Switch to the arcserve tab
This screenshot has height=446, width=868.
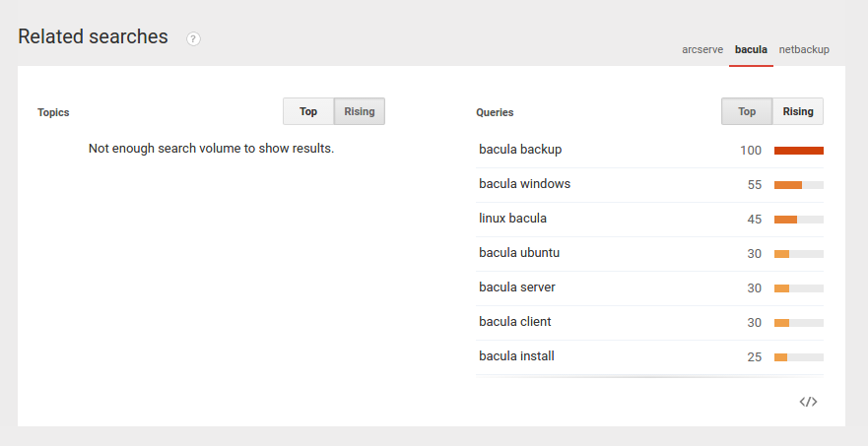point(702,49)
